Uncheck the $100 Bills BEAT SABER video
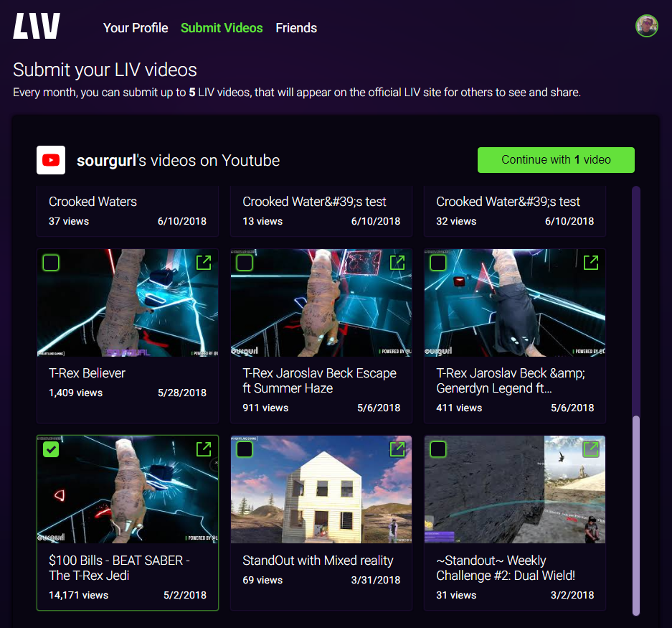Screen dimensions: 672x628 (x=51, y=449)
